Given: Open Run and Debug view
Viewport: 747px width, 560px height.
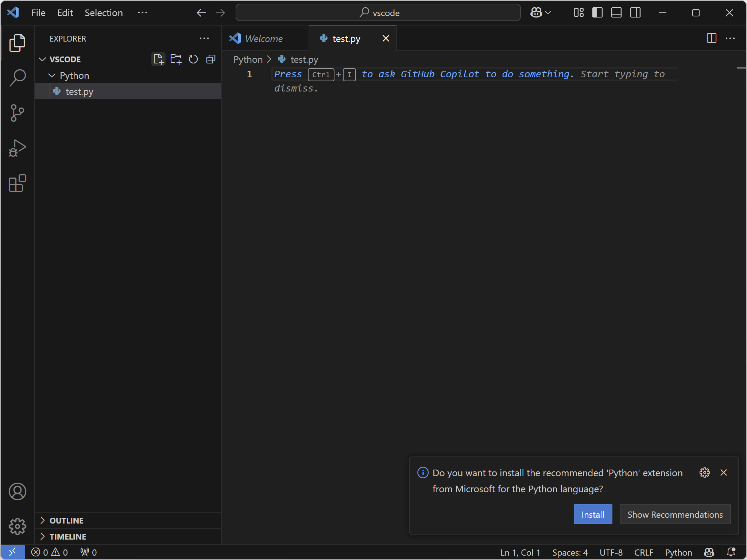Looking at the screenshot, I should coord(17,148).
